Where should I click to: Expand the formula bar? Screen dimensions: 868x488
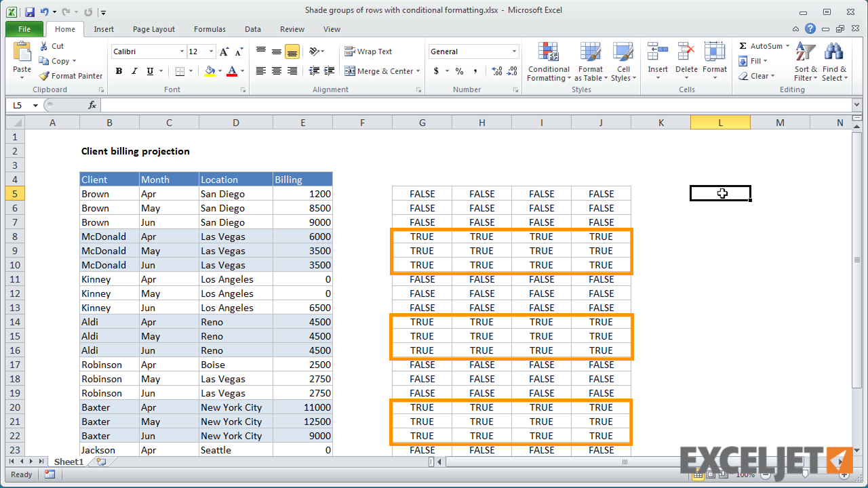click(x=857, y=105)
